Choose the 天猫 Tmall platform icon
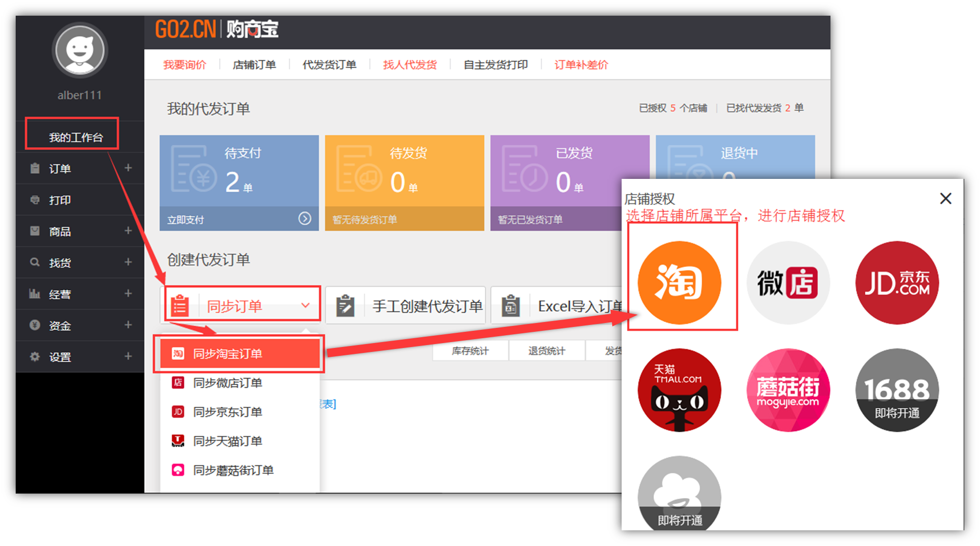Viewport: 980px width, 546px height. click(x=679, y=390)
